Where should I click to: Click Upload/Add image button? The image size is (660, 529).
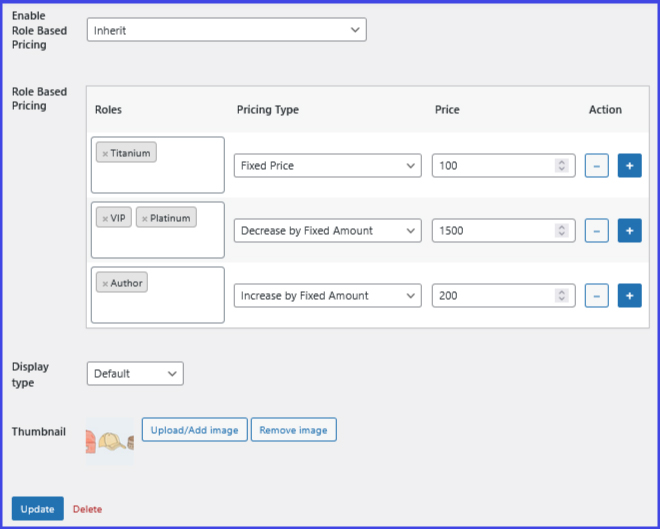pyautogui.click(x=194, y=430)
